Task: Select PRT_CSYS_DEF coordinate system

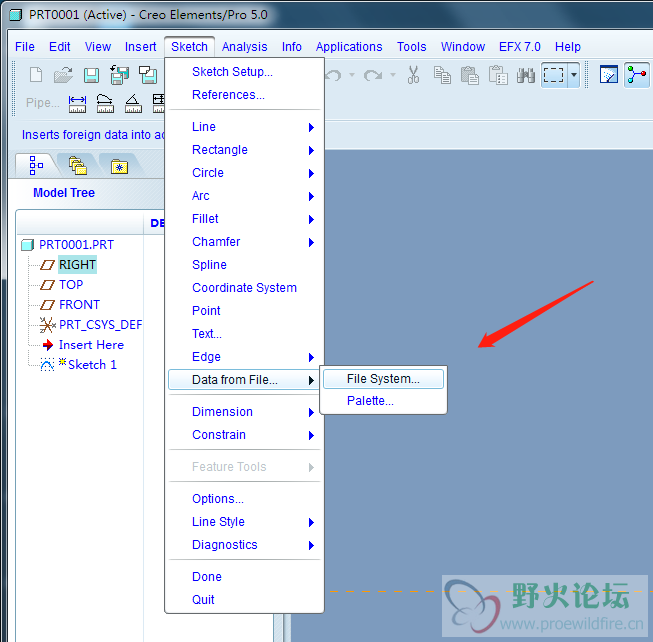Action: pos(100,325)
